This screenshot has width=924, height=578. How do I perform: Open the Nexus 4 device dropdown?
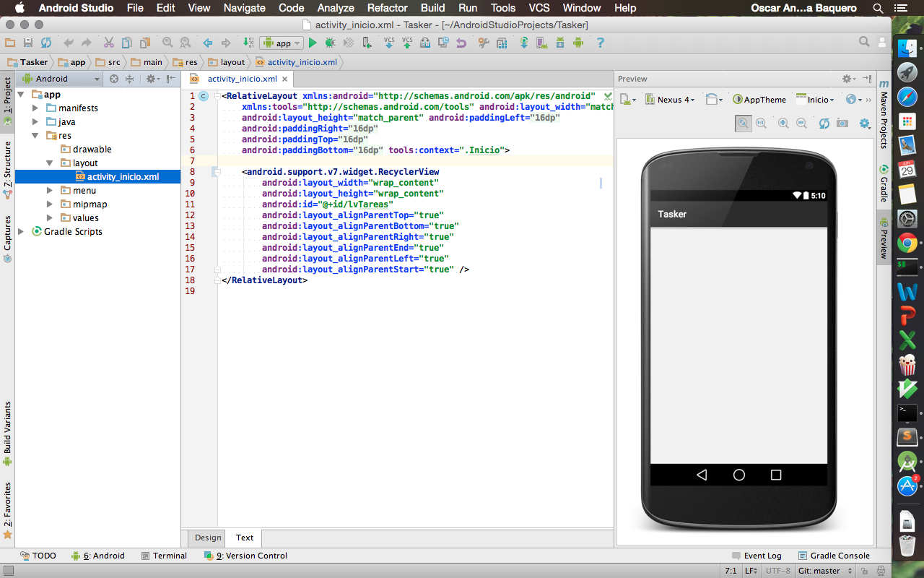670,100
